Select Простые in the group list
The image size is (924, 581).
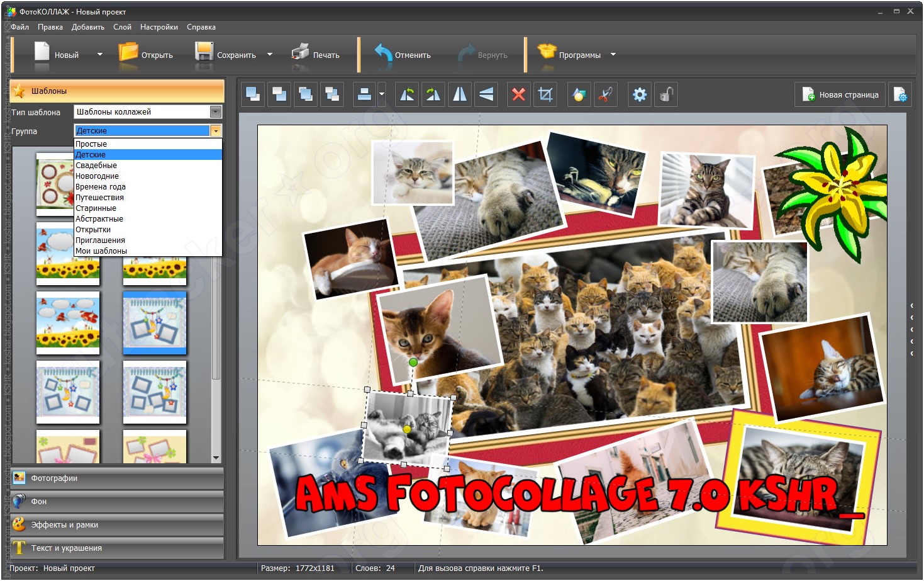click(x=148, y=144)
